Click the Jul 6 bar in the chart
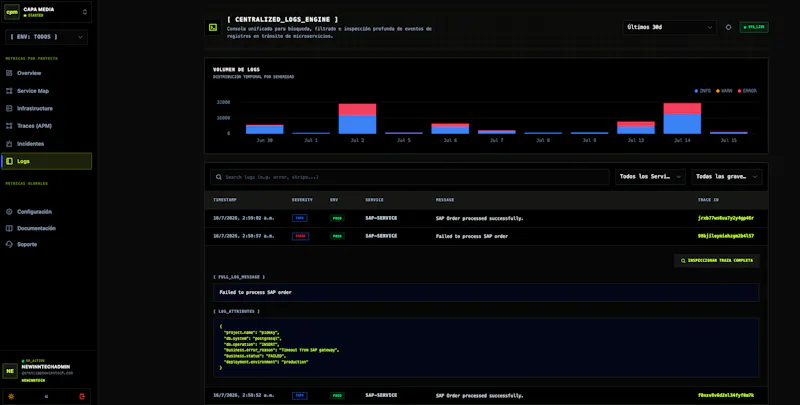Viewport: 800px width, 405px height. click(x=450, y=129)
